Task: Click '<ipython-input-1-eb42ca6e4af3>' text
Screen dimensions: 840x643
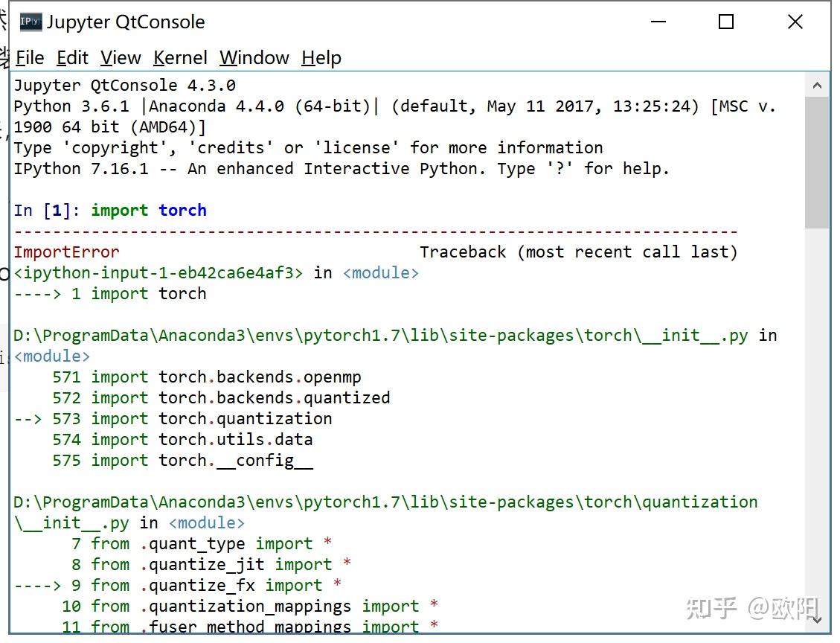Action: tap(158, 272)
